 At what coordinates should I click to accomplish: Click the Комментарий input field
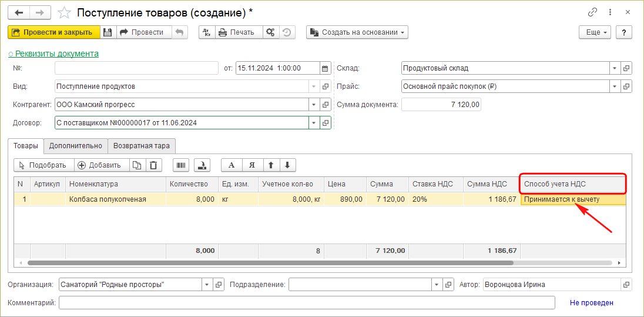[306, 303]
